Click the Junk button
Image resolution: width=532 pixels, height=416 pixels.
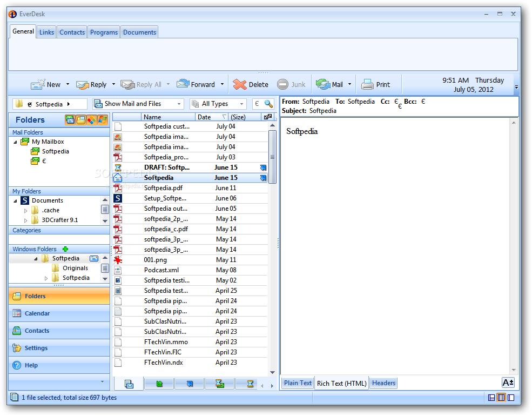291,84
